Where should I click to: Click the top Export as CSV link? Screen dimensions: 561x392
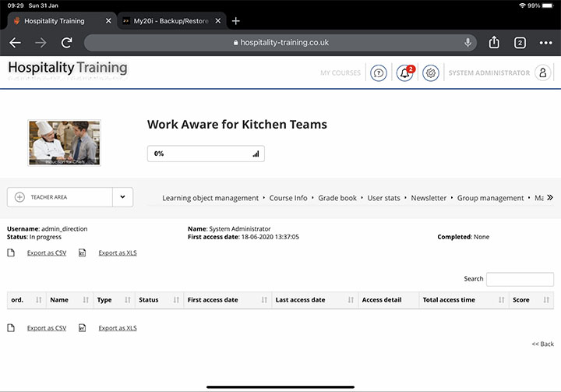(47, 253)
